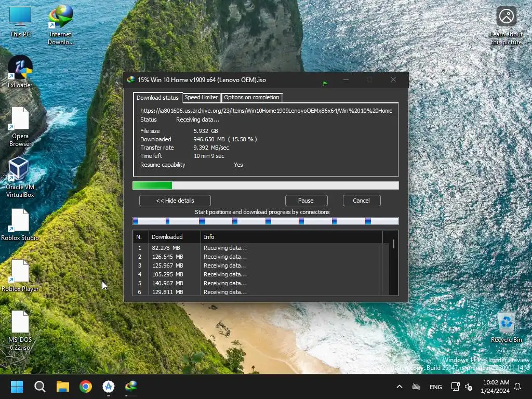
Task: Click the archive.org download URL text
Action: point(266,111)
